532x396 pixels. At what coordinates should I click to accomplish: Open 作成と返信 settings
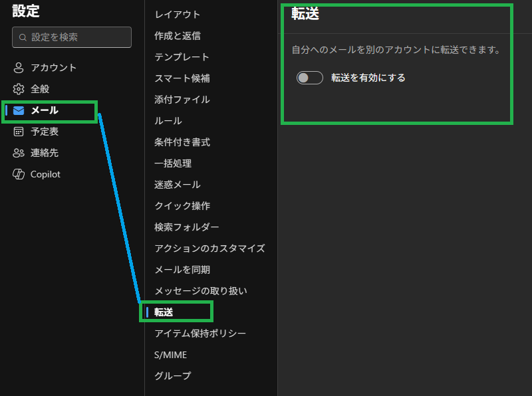(x=178, y=36)
